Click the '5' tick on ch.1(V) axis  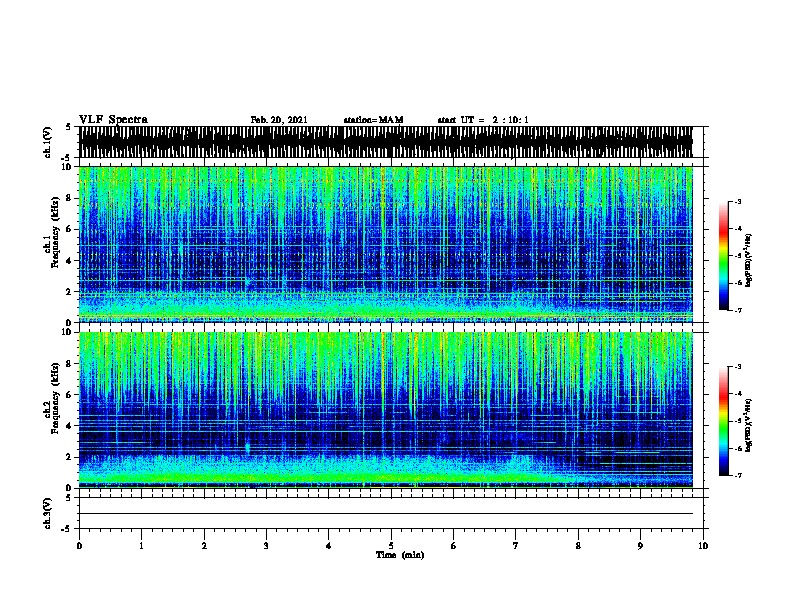(x=69, y=127)
